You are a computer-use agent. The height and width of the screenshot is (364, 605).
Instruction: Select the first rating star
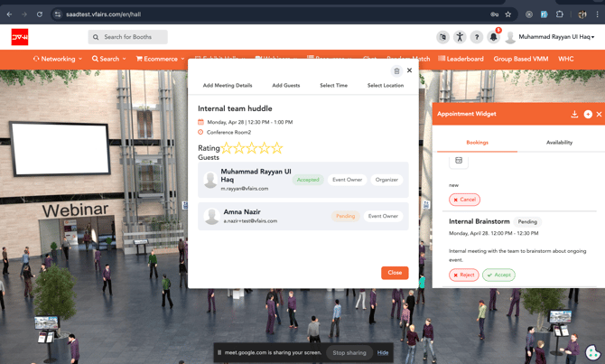coord(228,148)
